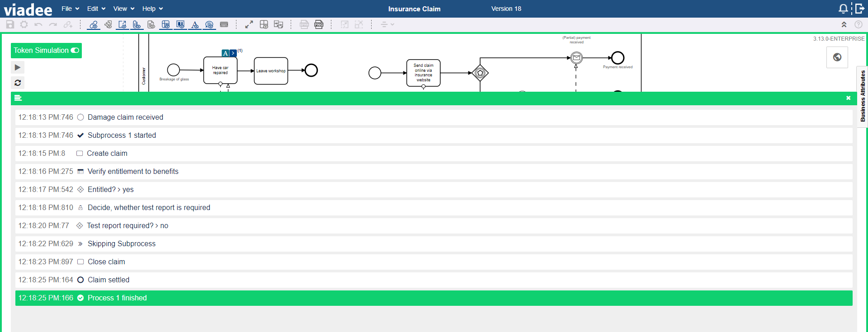
Task: Click the Insurance Claim title
Action: 414,9
